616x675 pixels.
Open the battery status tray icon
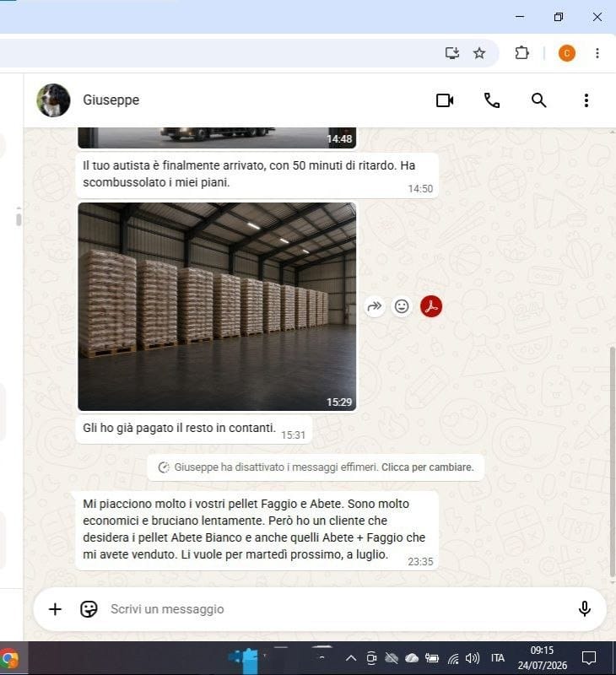tap(432, 658)
